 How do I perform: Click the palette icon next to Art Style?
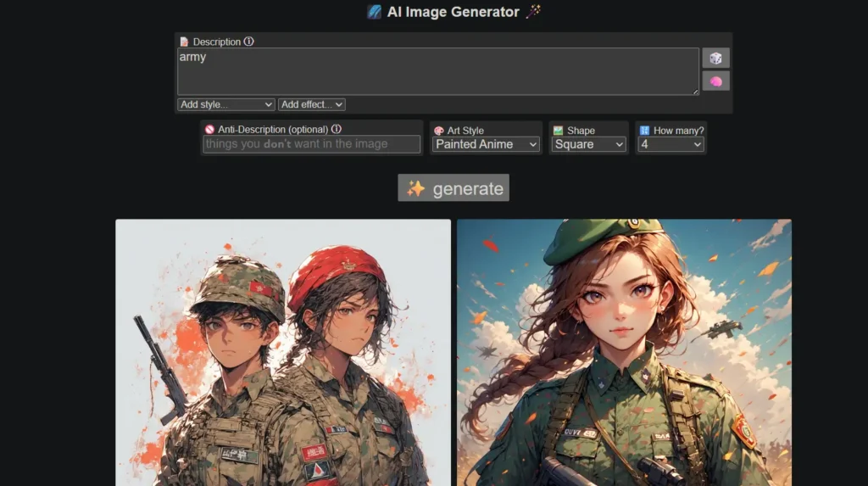point(439,131)
